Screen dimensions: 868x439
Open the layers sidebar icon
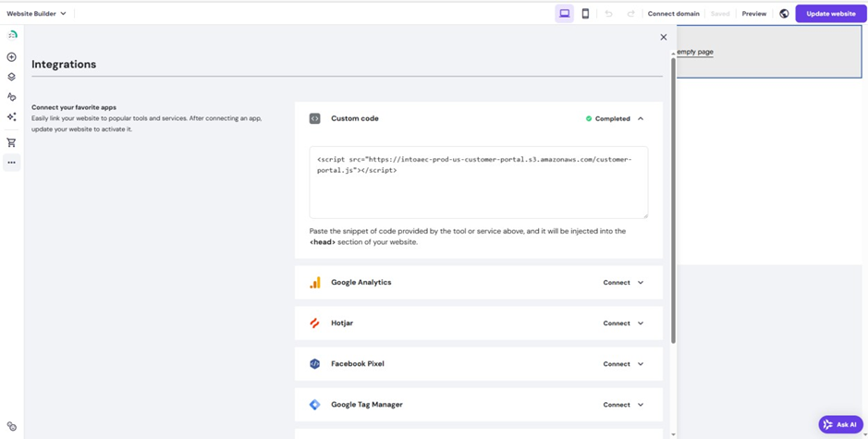[x=12, y=77]
